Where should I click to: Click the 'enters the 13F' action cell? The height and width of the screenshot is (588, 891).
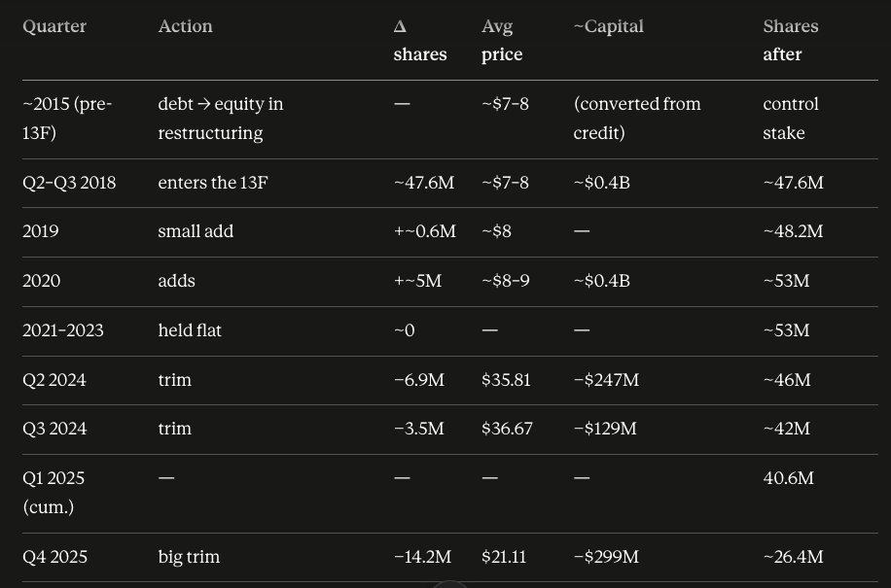[212, 183]
